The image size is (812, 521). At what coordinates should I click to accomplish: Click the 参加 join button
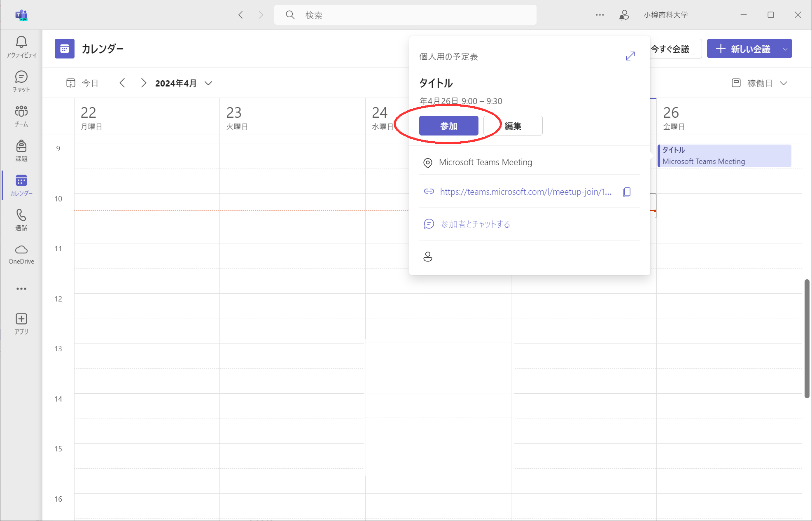(448, 126)
